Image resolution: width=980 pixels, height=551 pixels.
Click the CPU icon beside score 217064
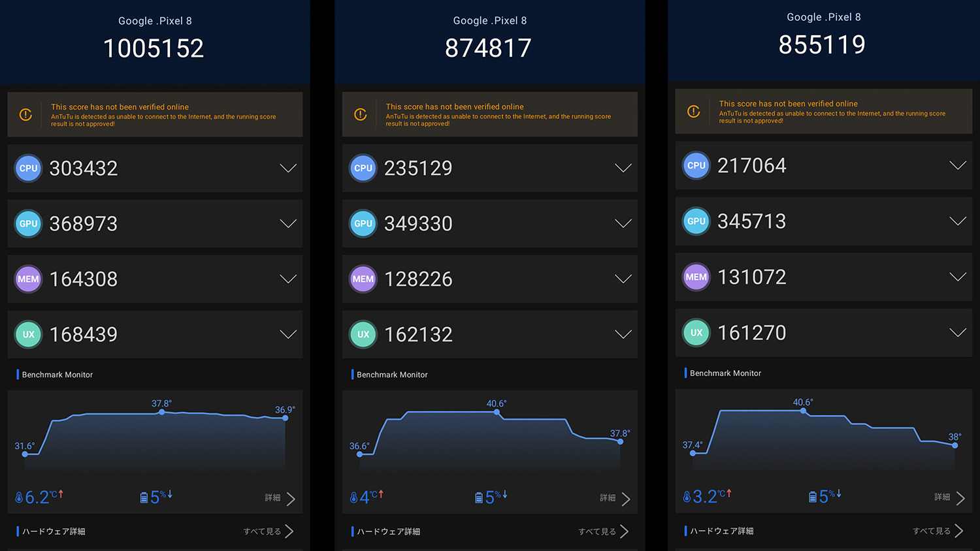coord(696,166)
